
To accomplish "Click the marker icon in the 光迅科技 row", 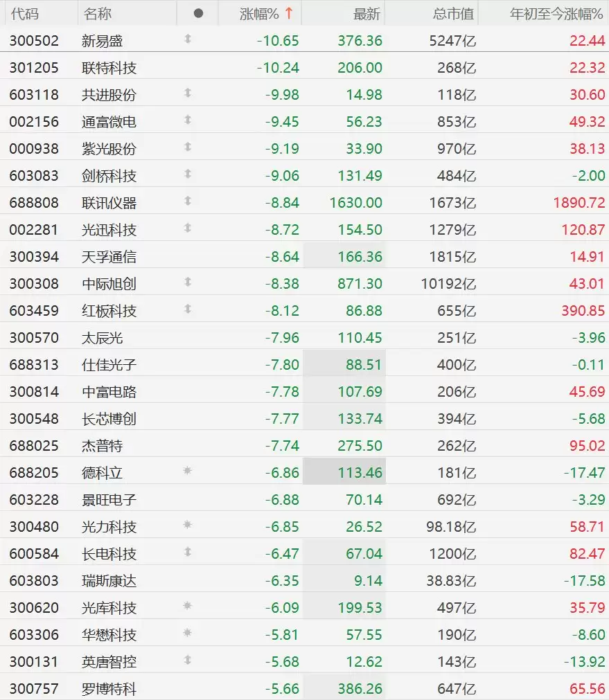I will [188, 228].
